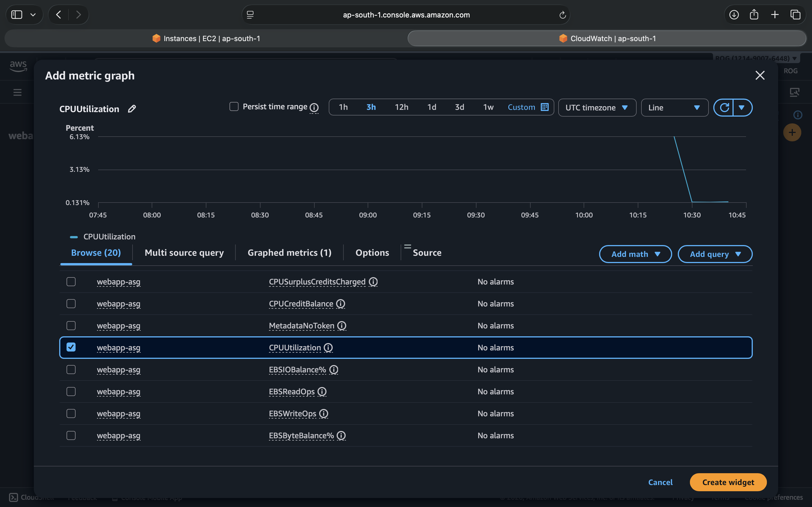812x507 pixels.
Task: Click the Safari share icon
Action: [x=754, y=14]
